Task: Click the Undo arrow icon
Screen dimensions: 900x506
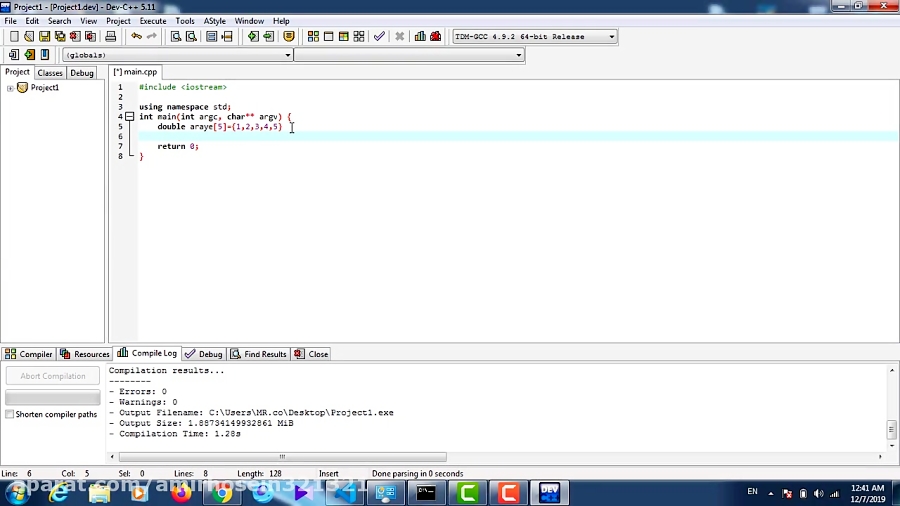Action: (x=136, y=37)
